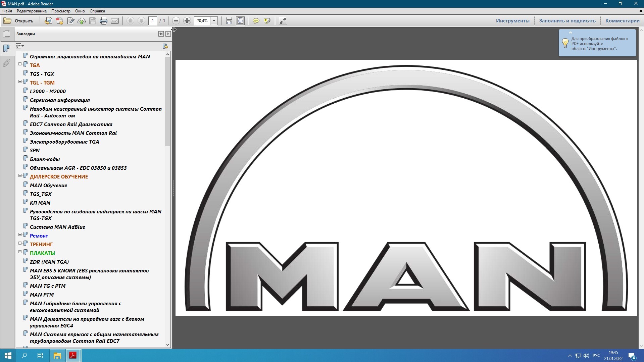644x362 pixels.
Task: Click the envelope email icon in toolbar
Action: coord(115,21)
